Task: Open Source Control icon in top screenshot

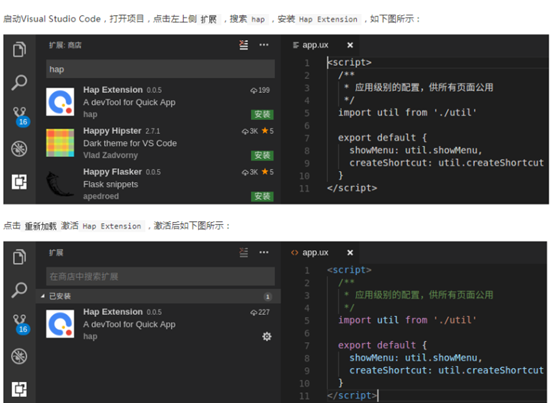Action: point(19,113)
